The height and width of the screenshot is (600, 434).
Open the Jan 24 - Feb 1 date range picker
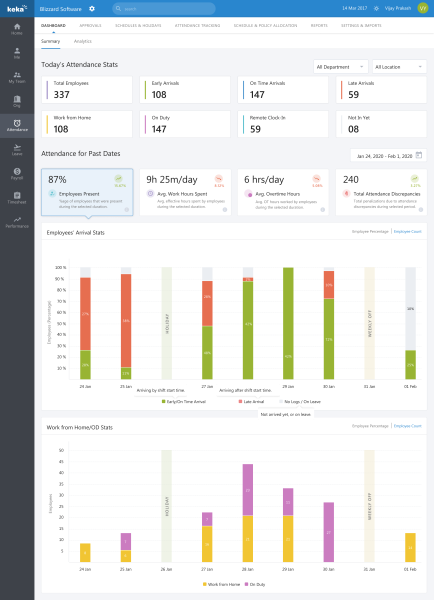pyautogui.click(x=388, y=156)
